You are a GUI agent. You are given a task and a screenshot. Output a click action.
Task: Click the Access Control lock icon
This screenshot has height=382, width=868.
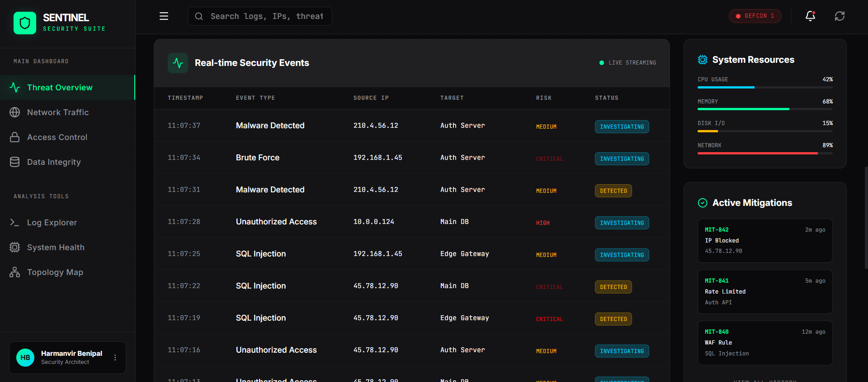[x=15, y=137]
